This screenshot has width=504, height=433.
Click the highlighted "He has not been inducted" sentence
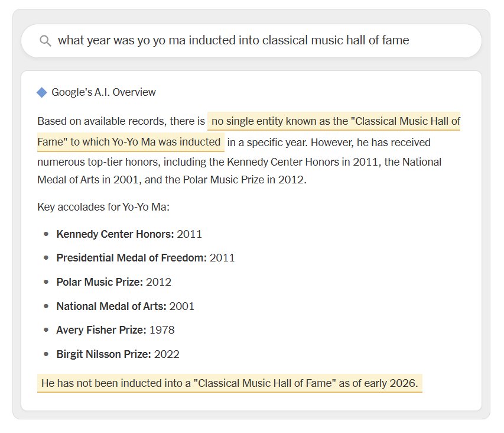click(229, 383)
